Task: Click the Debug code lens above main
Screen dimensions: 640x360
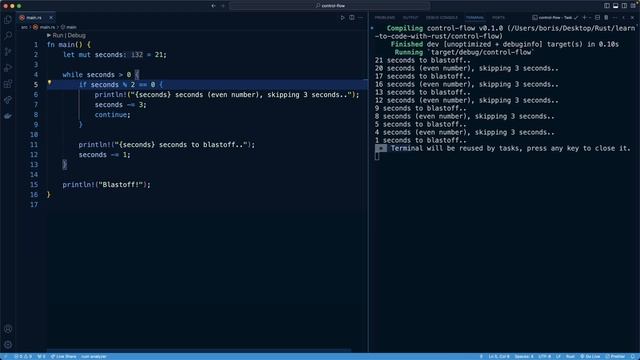Action: [x=77, y=36]
